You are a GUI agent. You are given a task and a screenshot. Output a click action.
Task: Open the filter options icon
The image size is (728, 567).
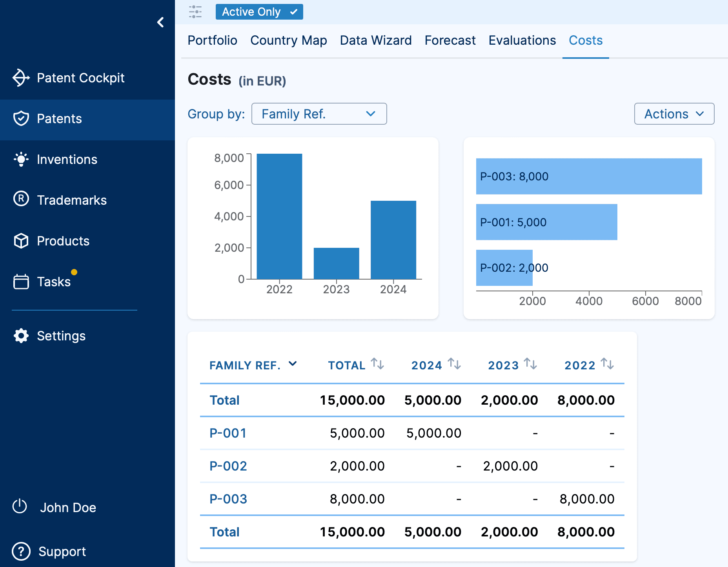coord(195,12)
